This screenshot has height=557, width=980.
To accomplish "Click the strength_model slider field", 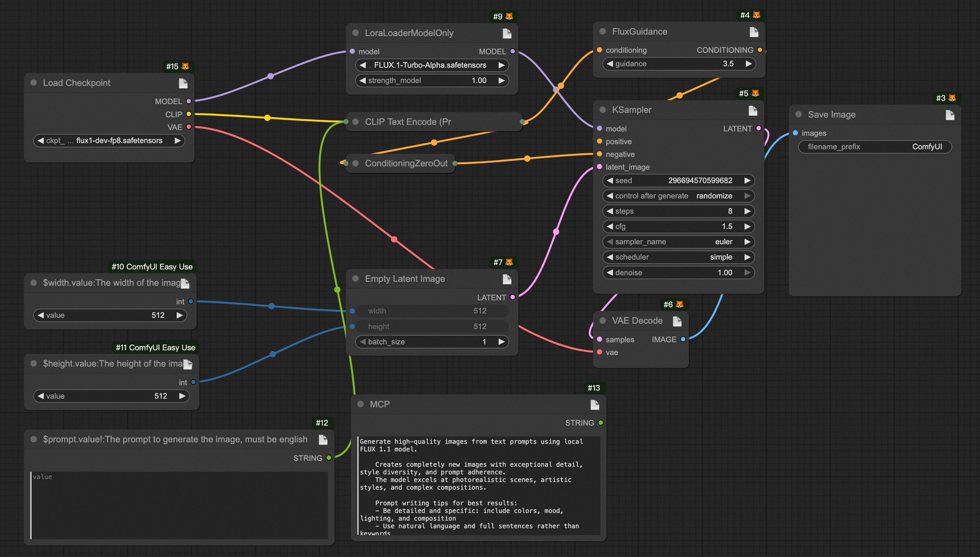I will coord(431,80).
